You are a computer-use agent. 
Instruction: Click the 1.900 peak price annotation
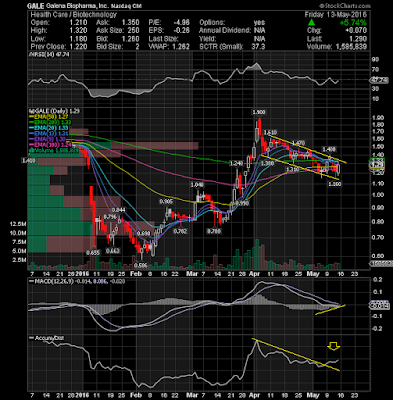(258, 112)
